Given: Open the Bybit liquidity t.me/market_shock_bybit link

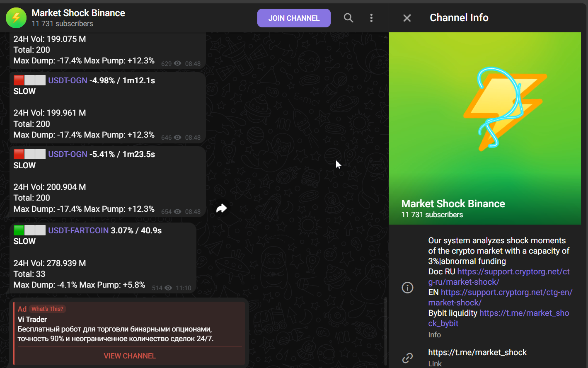Looking at the screenshot, I should pos(498,318).
